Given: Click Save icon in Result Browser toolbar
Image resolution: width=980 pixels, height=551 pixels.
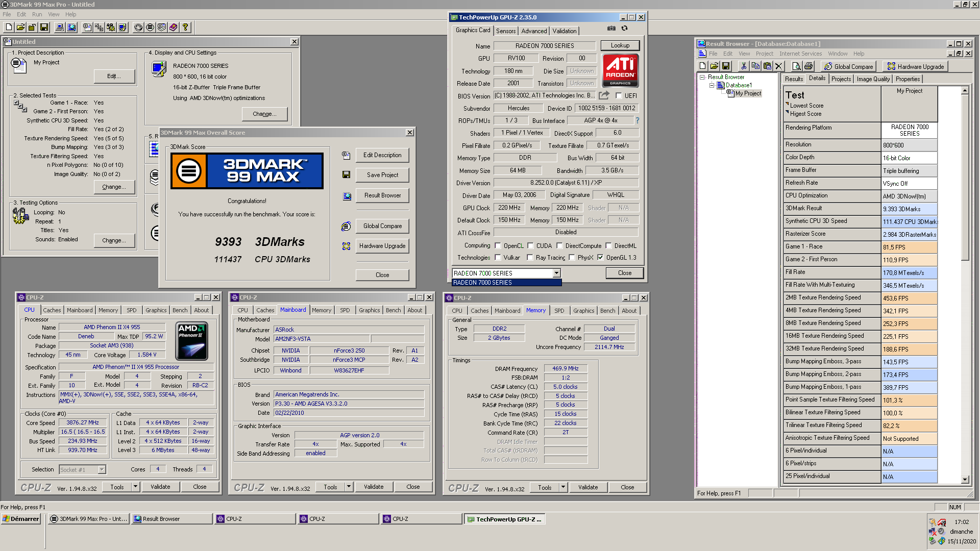Looking at the screenshot, I should (x=726, y=66).
